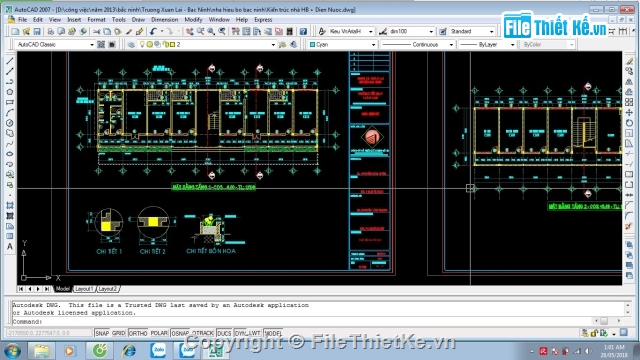Toggle LWT lineweight display

[254, 333]
